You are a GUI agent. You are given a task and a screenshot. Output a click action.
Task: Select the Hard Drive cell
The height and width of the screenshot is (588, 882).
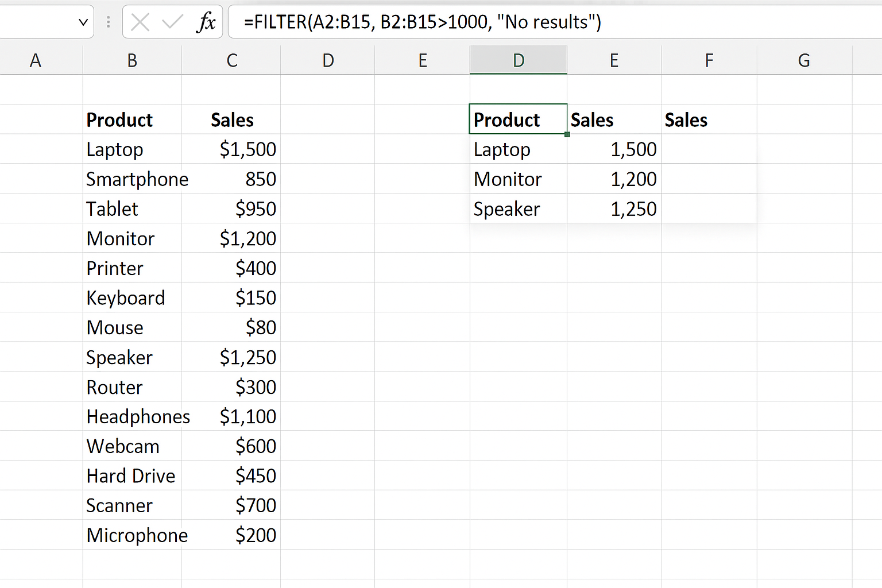coord(132,476)
